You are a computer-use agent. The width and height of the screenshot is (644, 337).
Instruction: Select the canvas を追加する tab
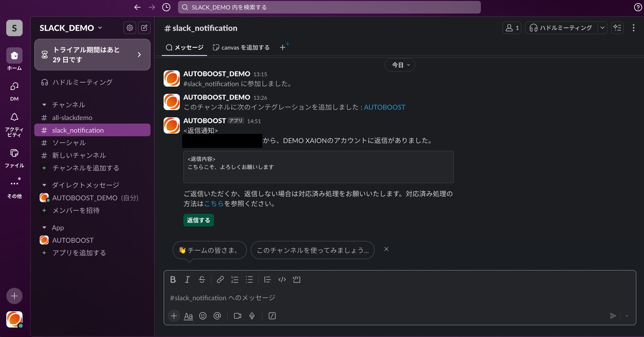(x=241, y=48)
